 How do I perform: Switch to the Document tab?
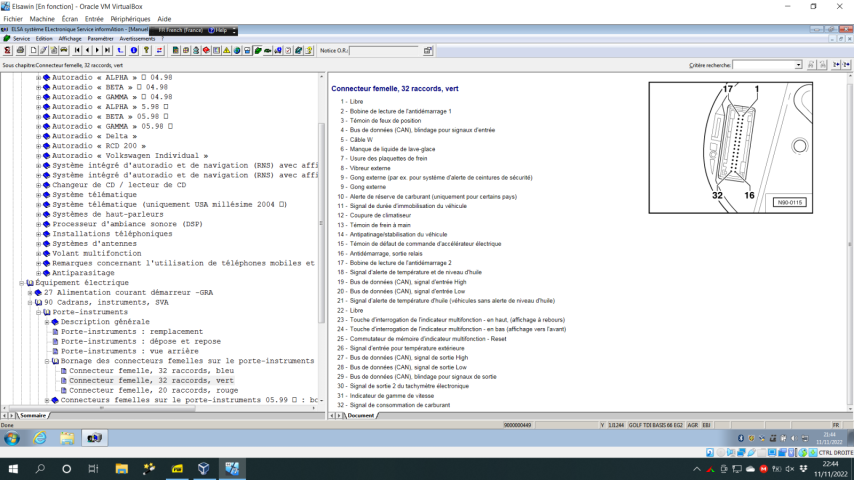[x=361, y=415]
